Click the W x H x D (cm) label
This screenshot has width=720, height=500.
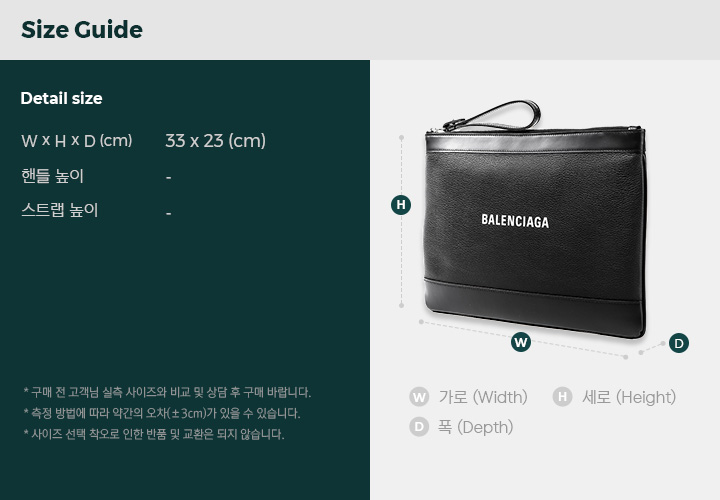tap(77, 141)
